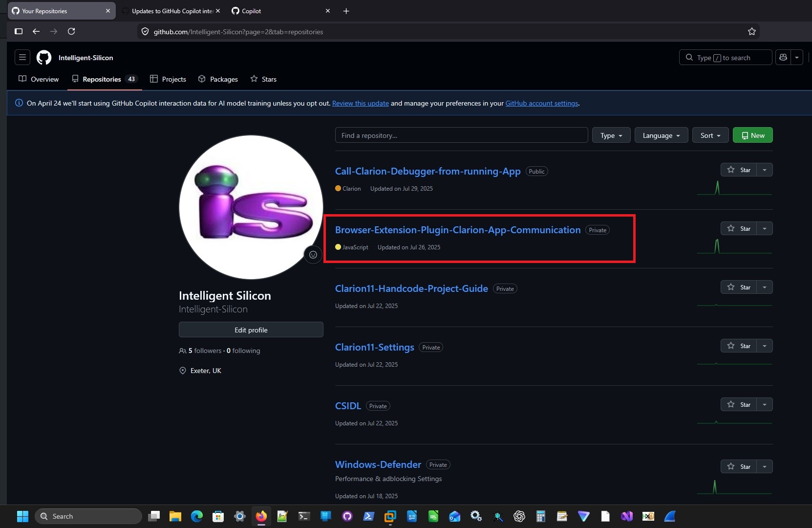Open the Language filter dropdown
This screenshot has width=812, height=528.
[661, 135]
